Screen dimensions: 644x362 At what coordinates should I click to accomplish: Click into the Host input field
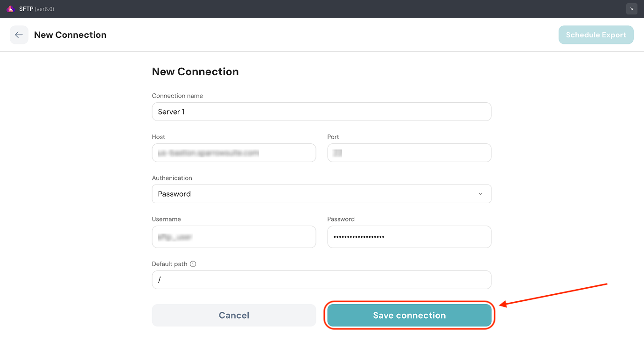coord(234,153)
